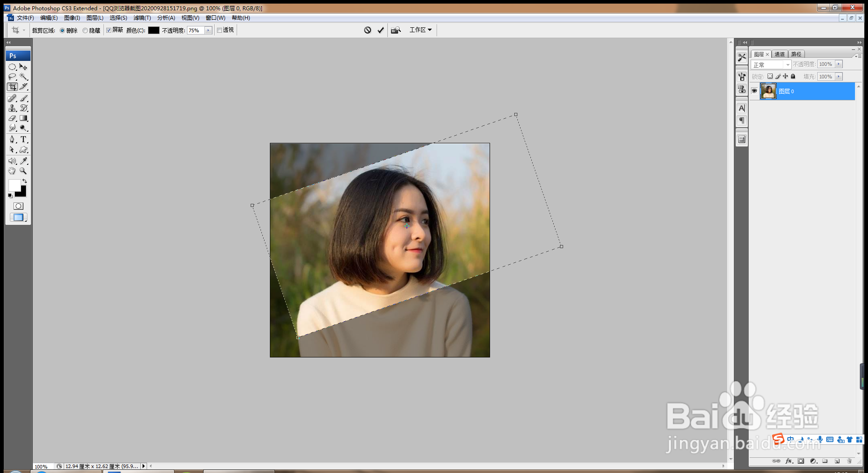Add a layer style with fx button
The height and width of the screenshot is (473, 868).
coord(789,461)
